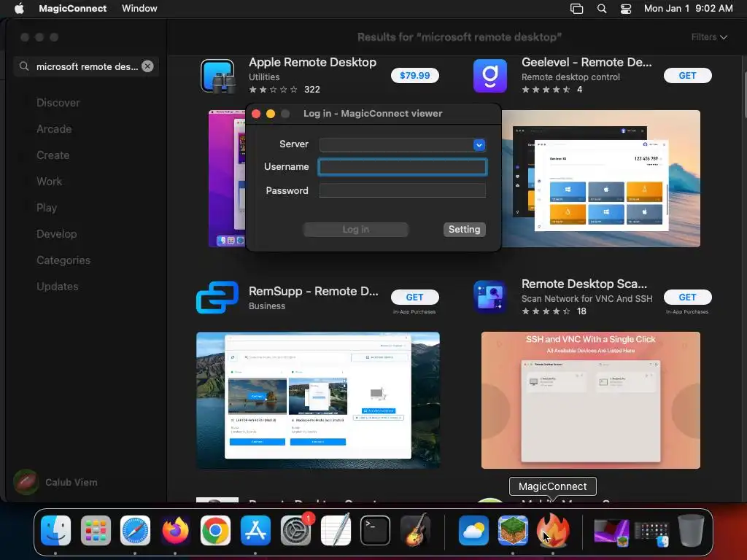Open the Geelevel screenshot preview
Image resolution: width=747 pixels, height=560 pixels.
[x=601, y=179]
